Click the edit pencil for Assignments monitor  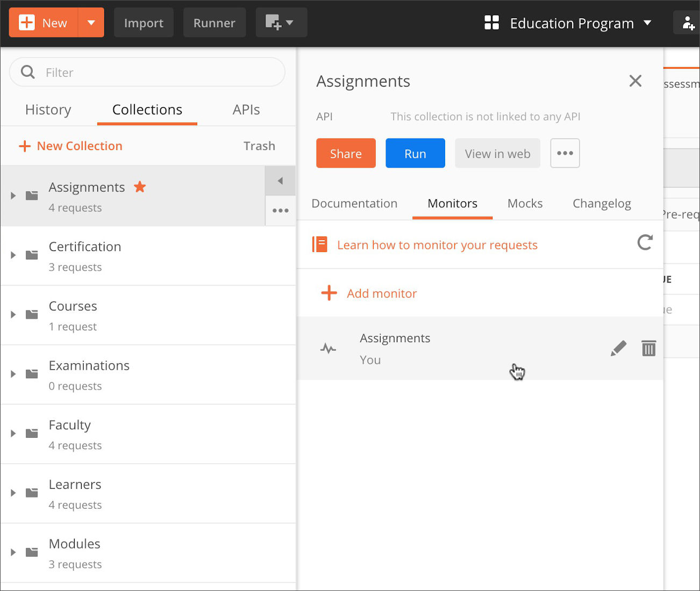point(618,348)
